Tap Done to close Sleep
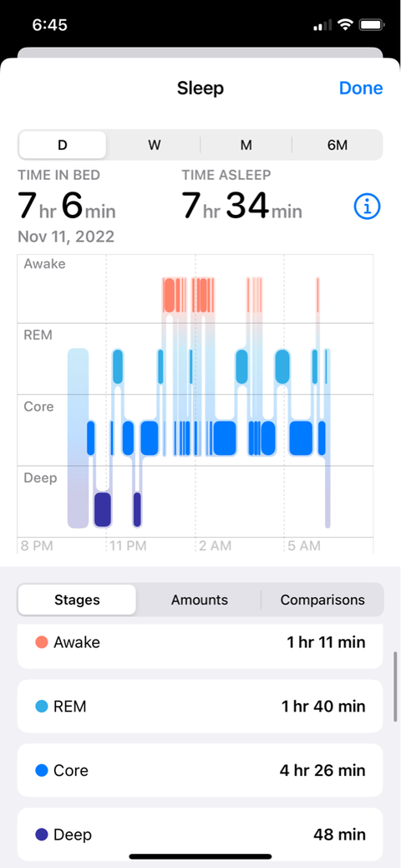This screenshot has width=401, height=868. point(361,88)
